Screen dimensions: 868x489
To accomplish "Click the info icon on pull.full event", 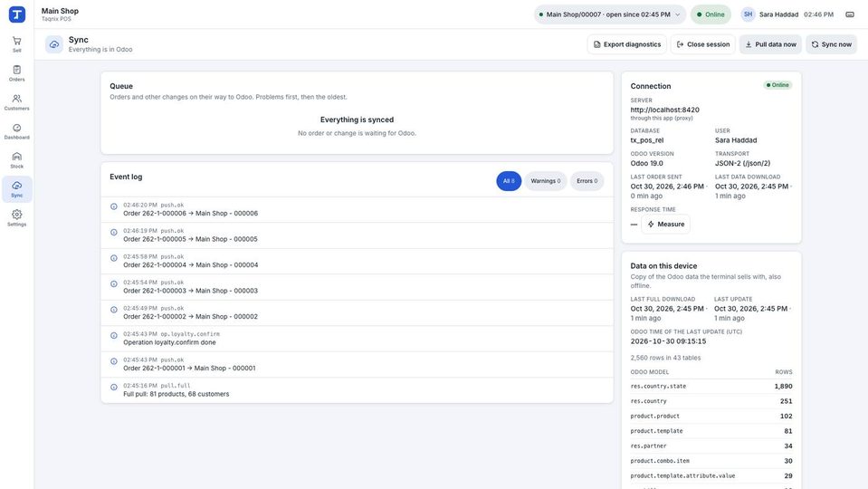I will 113,387.
